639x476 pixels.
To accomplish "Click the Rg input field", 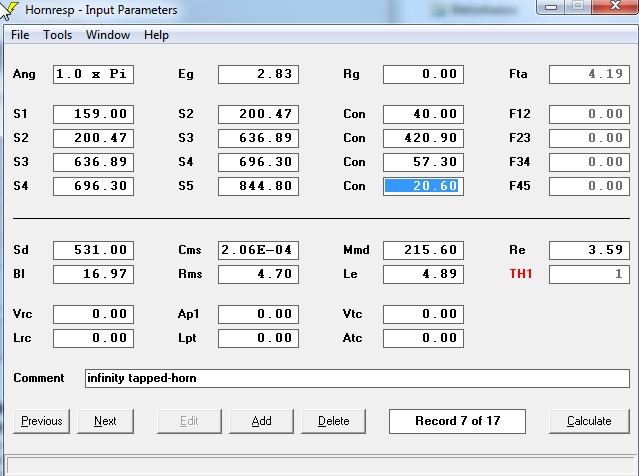I will tap(423, 74).
